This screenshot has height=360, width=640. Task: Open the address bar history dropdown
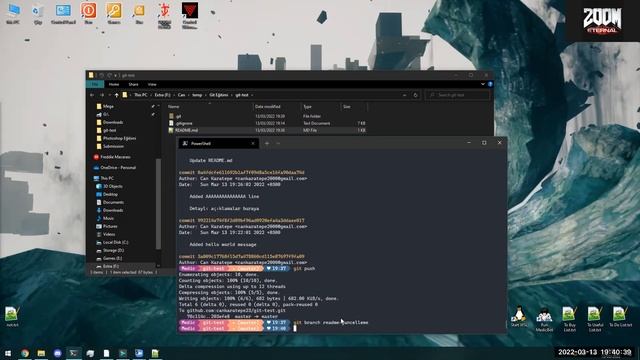pyautogui.click(x=404, y=95)
